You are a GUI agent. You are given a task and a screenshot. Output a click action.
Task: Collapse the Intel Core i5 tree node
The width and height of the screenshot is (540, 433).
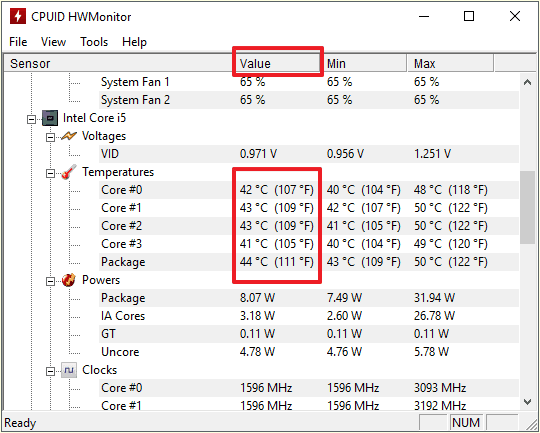32,119
